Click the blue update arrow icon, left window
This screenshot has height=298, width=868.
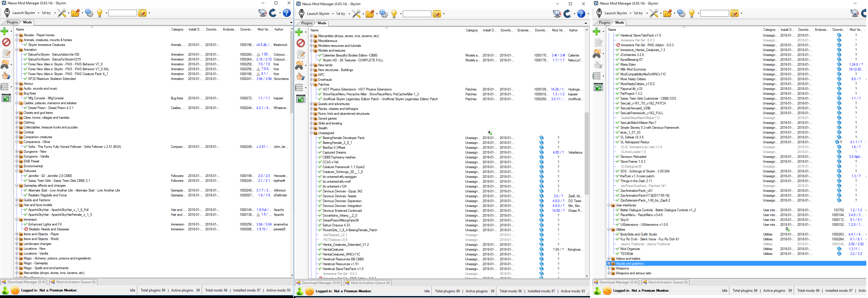273,13
